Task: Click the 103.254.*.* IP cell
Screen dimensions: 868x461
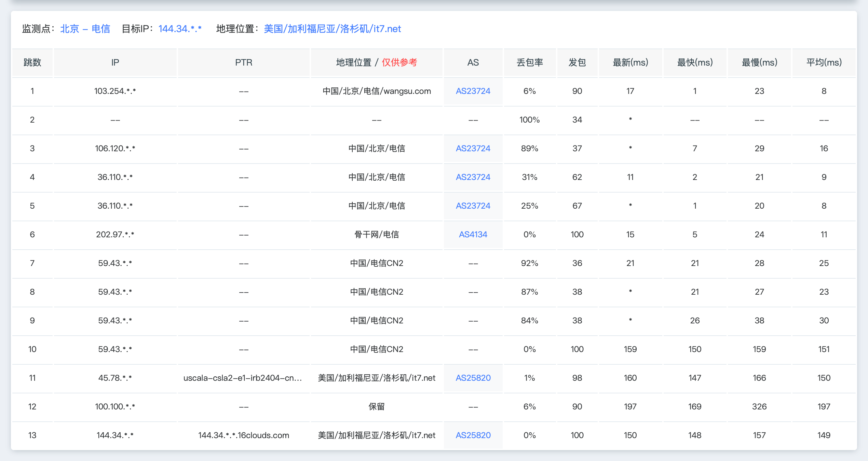Action: [115, 91]
